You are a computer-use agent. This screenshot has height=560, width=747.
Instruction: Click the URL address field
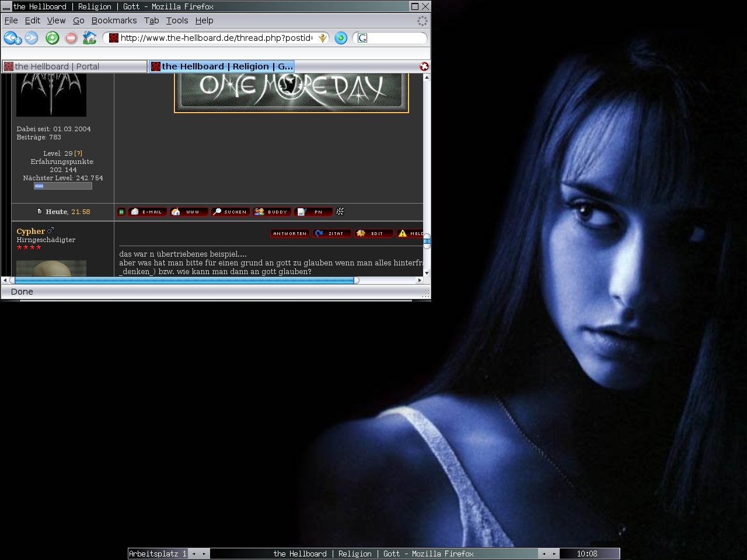click(x=216, y=38)
